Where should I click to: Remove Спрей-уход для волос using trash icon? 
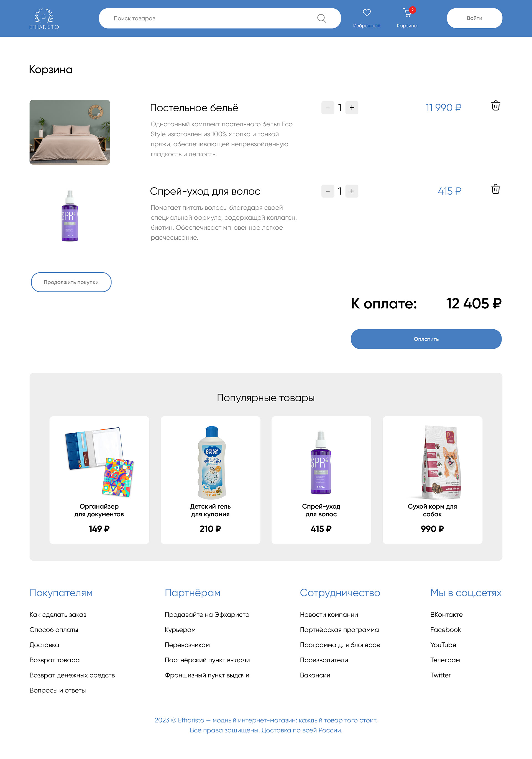[x=495, y=189]
